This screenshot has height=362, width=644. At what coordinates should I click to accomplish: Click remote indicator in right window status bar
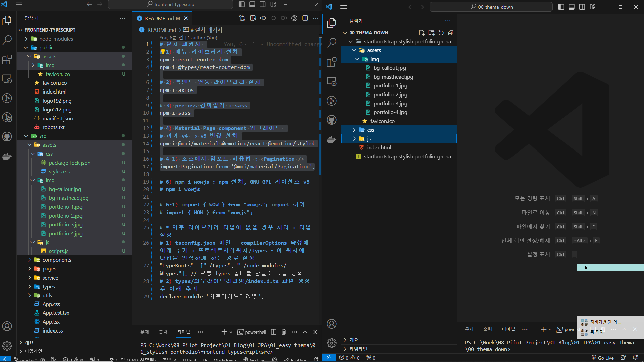pos(329,358)
